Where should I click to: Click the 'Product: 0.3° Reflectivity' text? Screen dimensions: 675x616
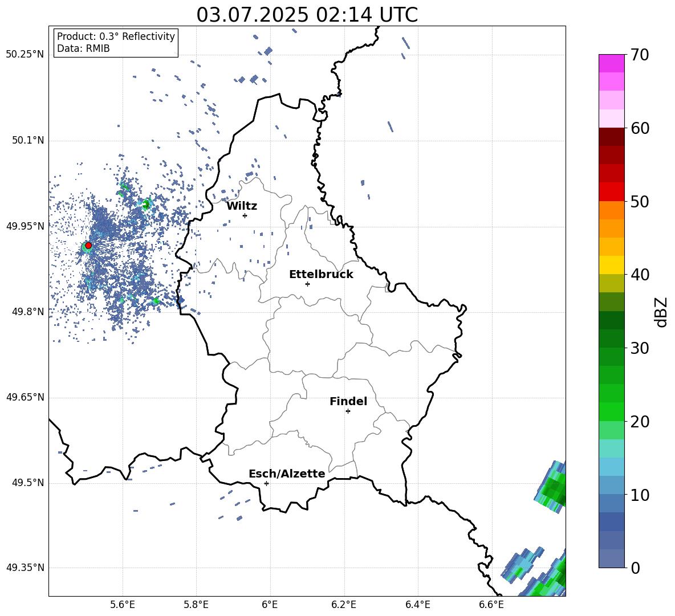click(x=116, y=36)
